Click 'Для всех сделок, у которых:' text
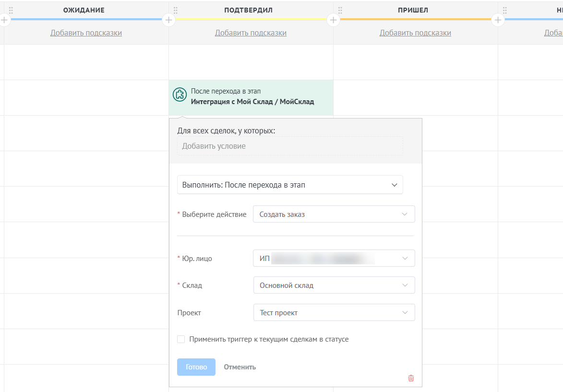 (226, 131)
